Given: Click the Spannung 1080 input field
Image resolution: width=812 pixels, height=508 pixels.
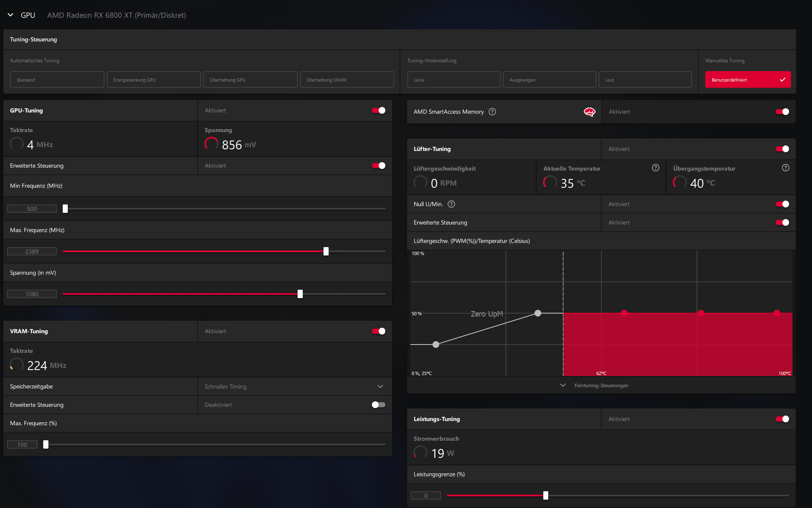Looking at the screenshot, I should pyautogui.click(x=32, y=294).
